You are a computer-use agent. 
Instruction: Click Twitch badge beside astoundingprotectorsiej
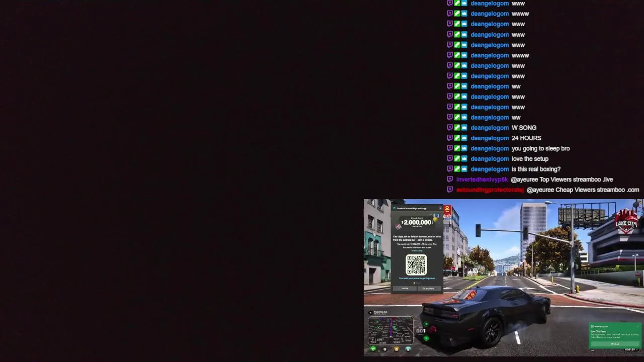tap(450, 190)
